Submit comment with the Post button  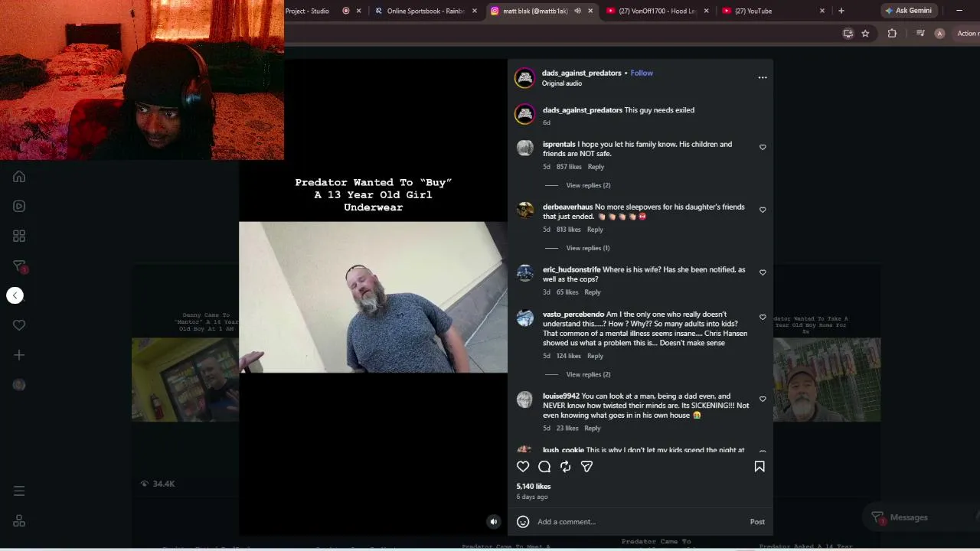click(x=757, y=522)
